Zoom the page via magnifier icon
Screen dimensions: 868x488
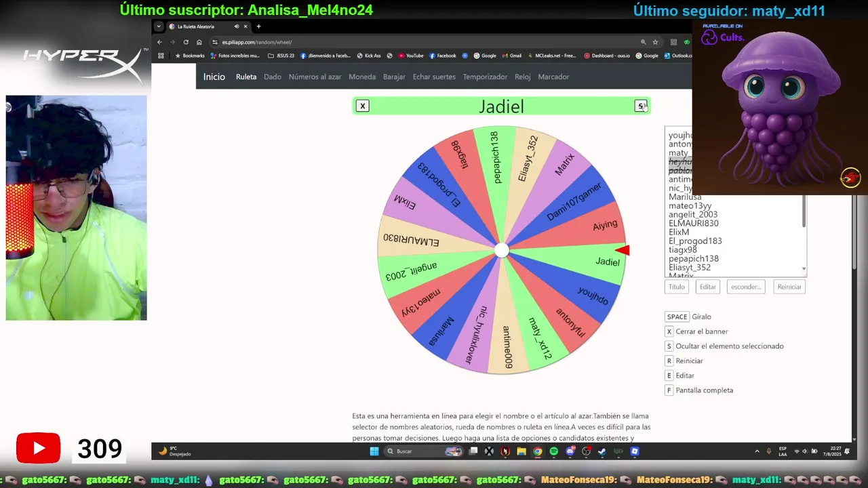coord(643,42)
